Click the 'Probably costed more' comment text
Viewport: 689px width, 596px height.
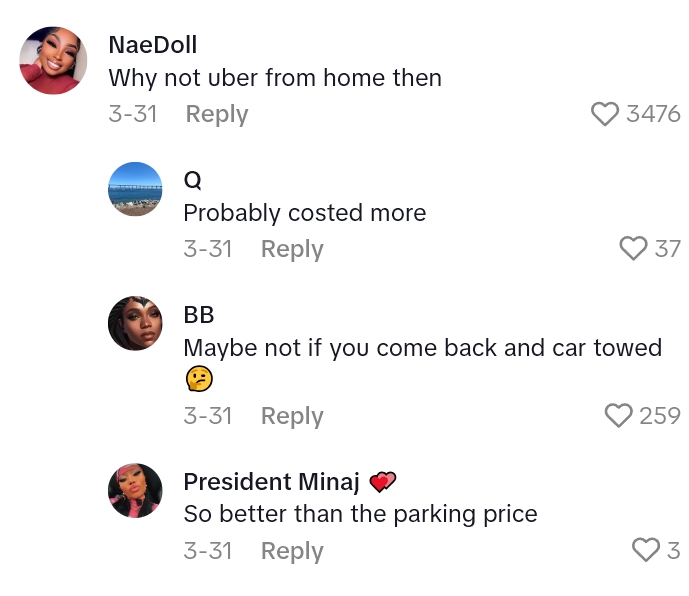click(x=304, y=213)
